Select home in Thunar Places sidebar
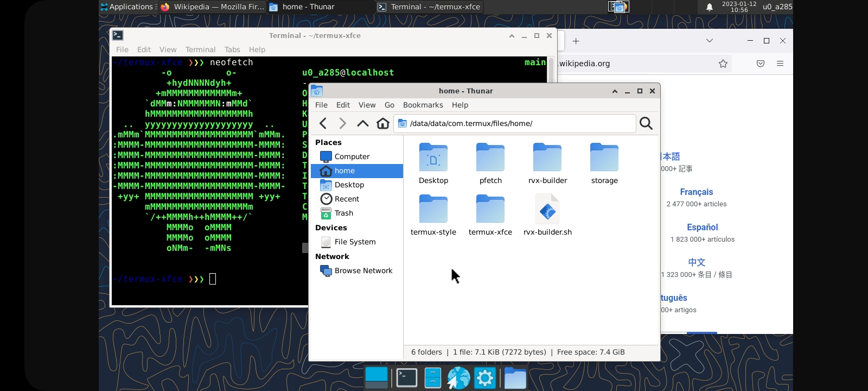868x391 pixels. 356,171
